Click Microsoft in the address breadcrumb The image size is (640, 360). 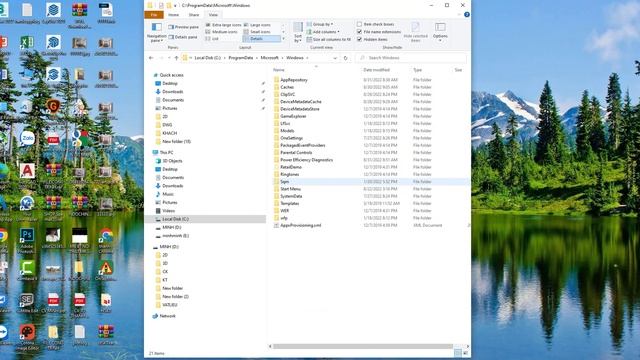click(269, 58)
